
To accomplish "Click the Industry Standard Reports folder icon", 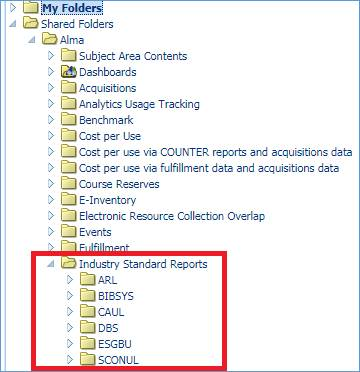I will pyautogui.click(x=69, y=264).
